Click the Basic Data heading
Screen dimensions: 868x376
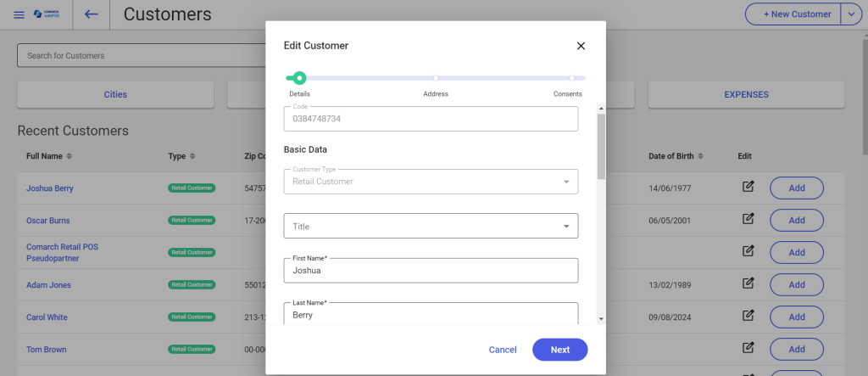305,149
